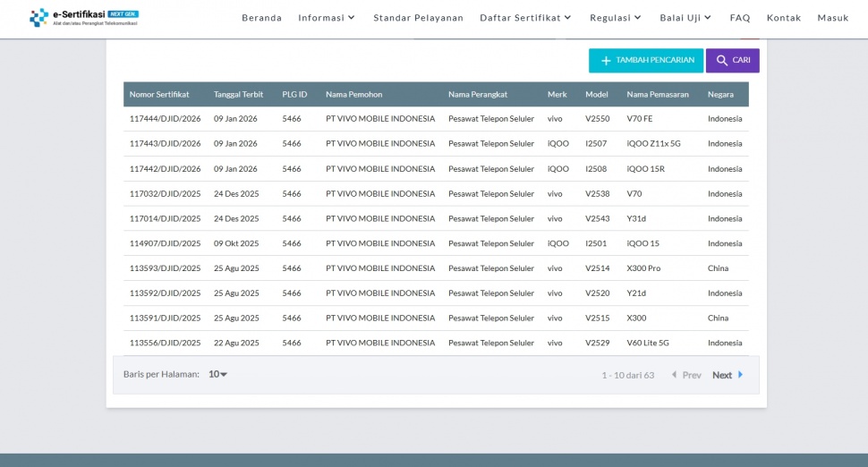
Task: Click the e-Sertifikasi logo icon
Action: click(x=39, y=17)
